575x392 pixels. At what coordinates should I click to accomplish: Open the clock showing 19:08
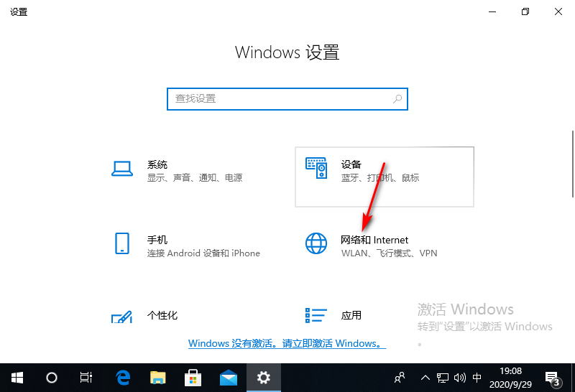pyautogui.click(x=510, y=378)
